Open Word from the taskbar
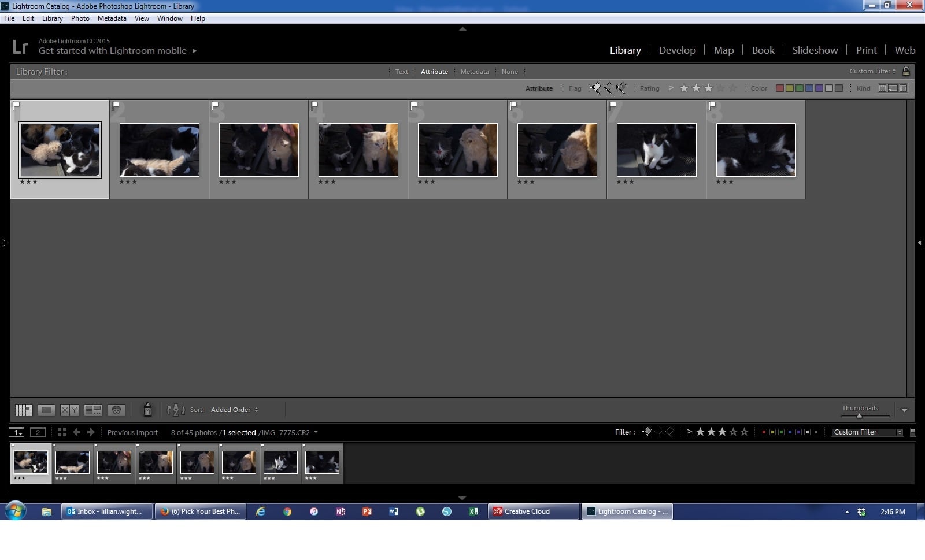The width and height of the screenshot is (925, 560). tap(393, 511)
